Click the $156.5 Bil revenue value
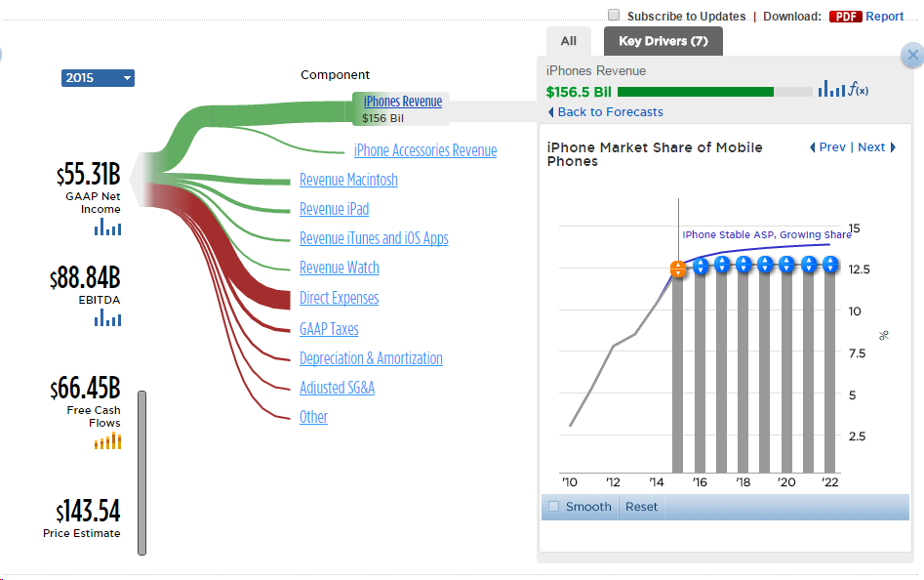This screenshot has height=580, width=924. (x=579, y=92)
